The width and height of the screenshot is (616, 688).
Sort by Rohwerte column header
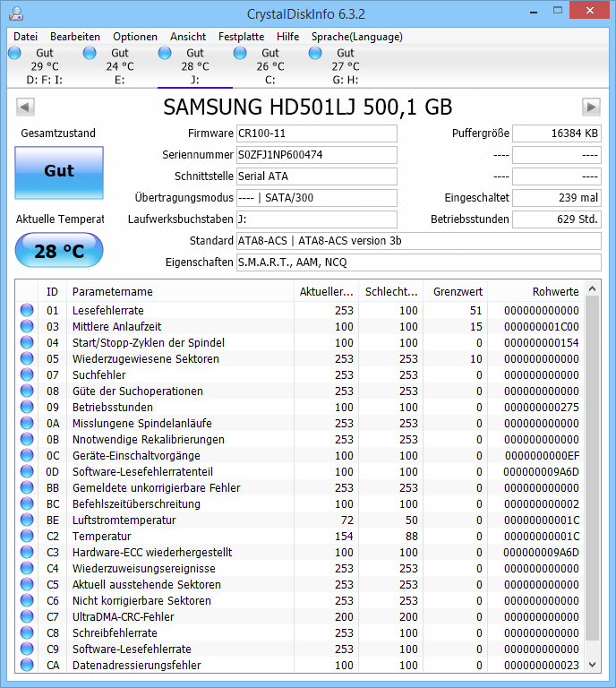point(536,291)
